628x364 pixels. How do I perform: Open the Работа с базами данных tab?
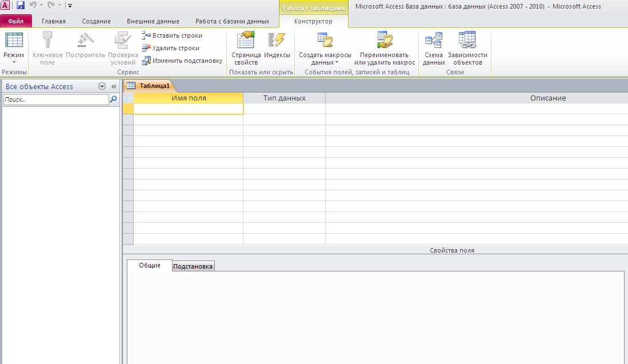233,21
